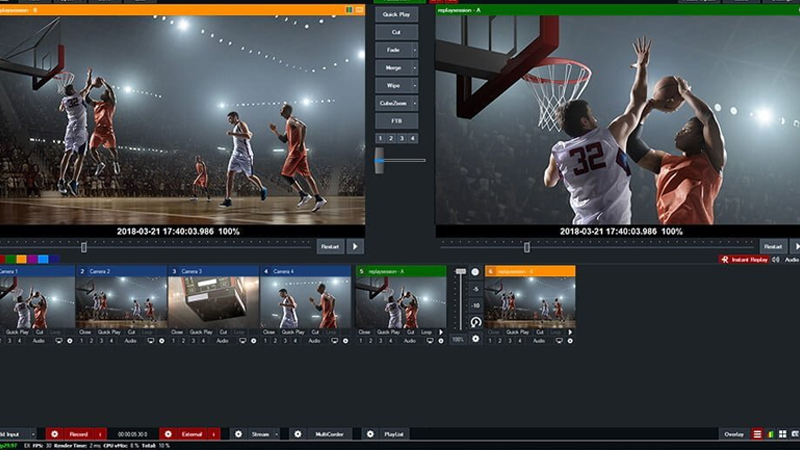800x450 pixels.
Task: Click the red list view icon
Action: tap(757, 434)
